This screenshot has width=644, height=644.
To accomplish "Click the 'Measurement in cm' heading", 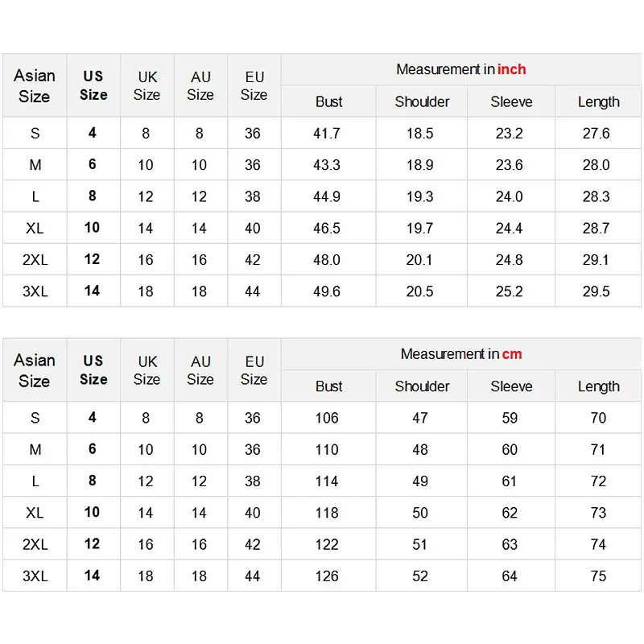I will (x=460, y=354).
